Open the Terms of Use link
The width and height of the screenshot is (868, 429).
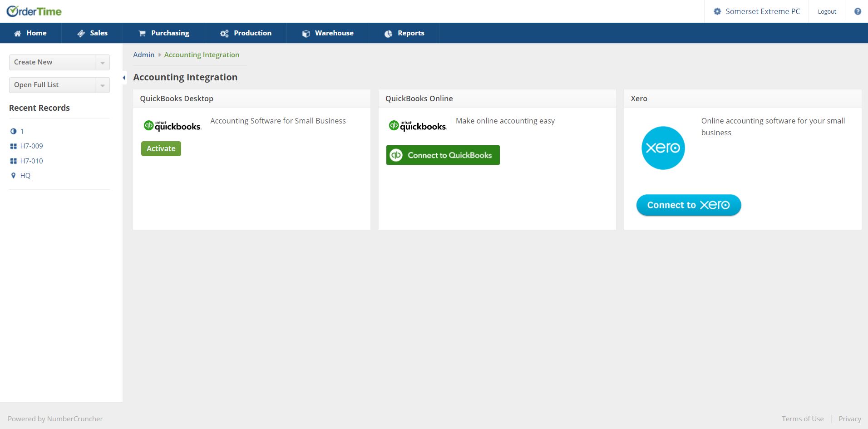pyautogui.click(x=803, y=419)
